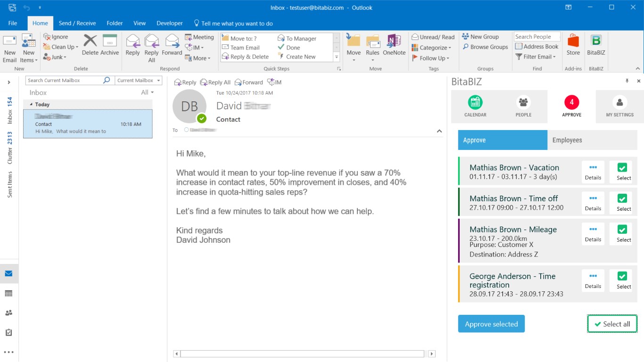Viewport: 644px width, 362px height.
Task: Expand the folder pane chevron
Action: (x=9, y=82)
